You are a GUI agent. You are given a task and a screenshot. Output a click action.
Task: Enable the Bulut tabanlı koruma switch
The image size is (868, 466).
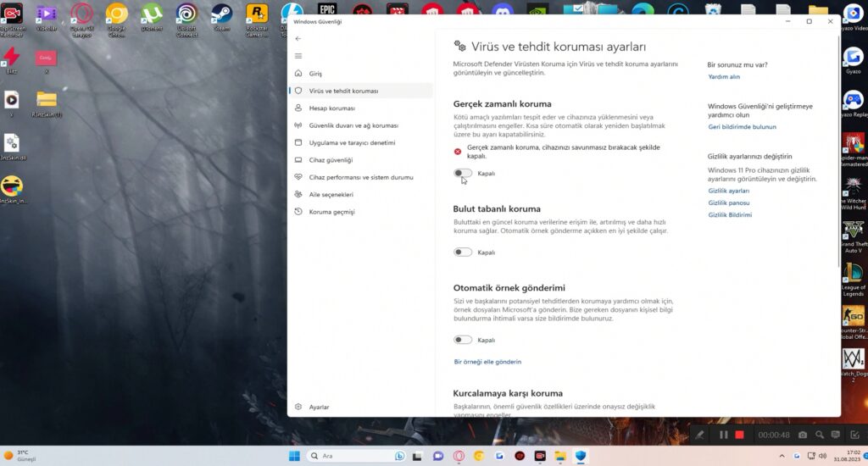tap(463, 252)
